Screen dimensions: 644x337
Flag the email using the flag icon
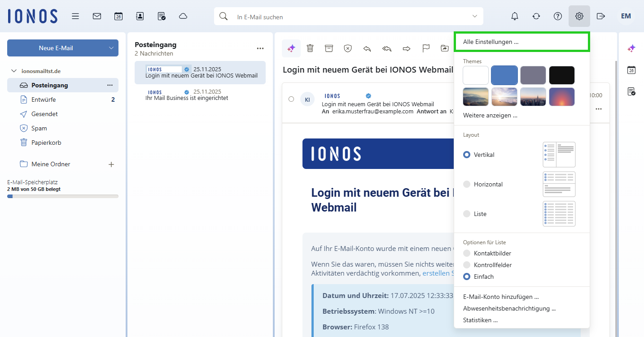point(425,48)
